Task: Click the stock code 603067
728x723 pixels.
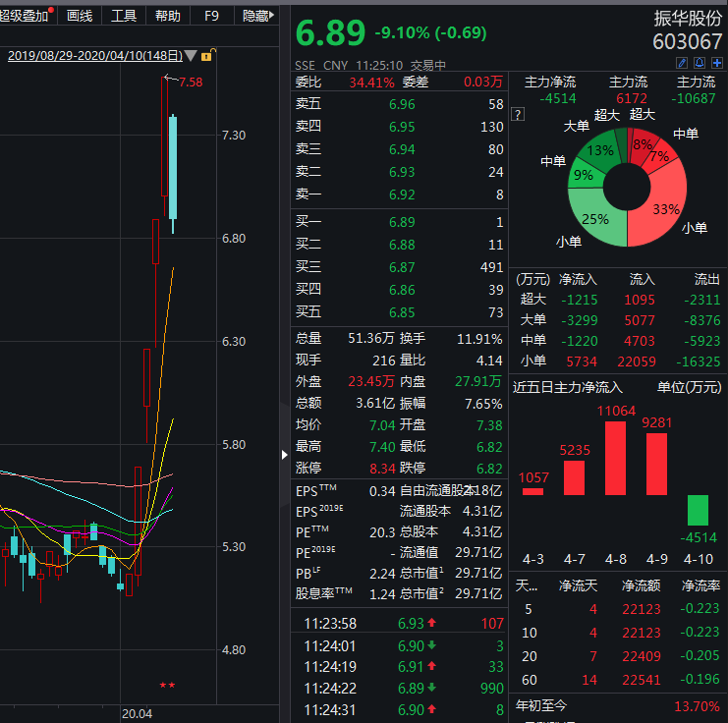Action: coord(687,42)
